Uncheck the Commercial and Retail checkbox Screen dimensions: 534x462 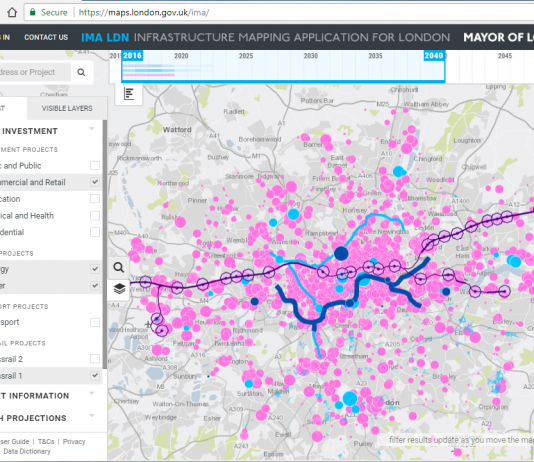point(95,182)
